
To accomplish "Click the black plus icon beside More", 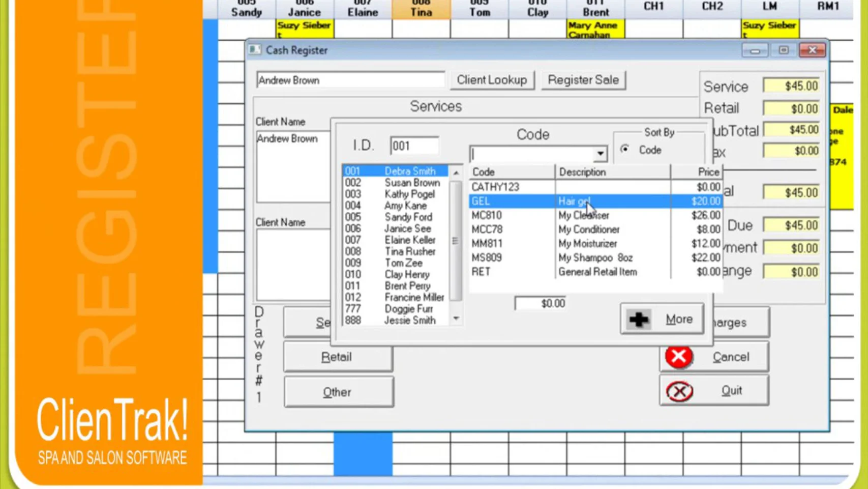I will coord(639,319).
